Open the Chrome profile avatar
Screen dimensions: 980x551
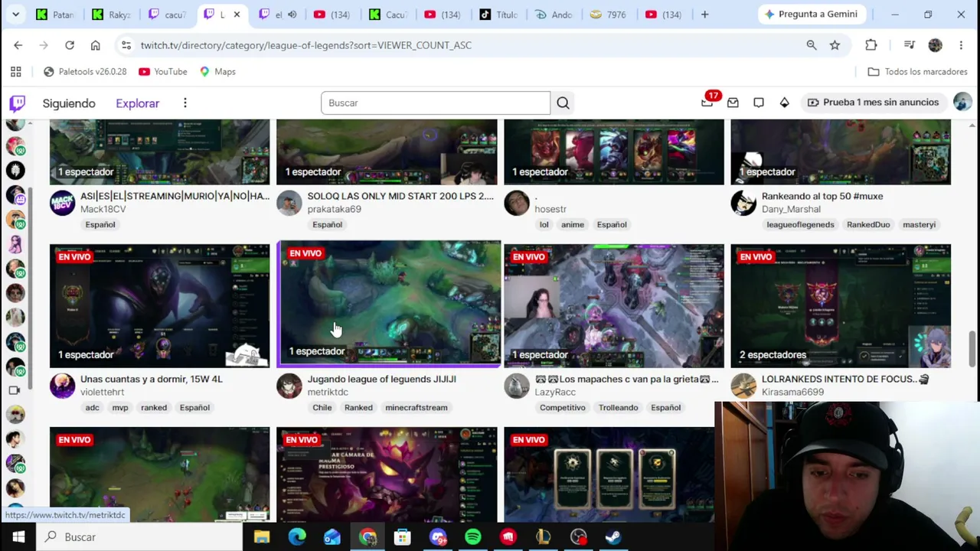(x=935, y=45)
